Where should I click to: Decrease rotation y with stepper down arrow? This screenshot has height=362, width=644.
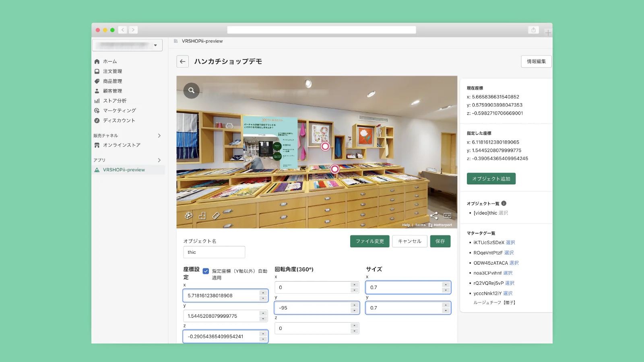[355, 311]
